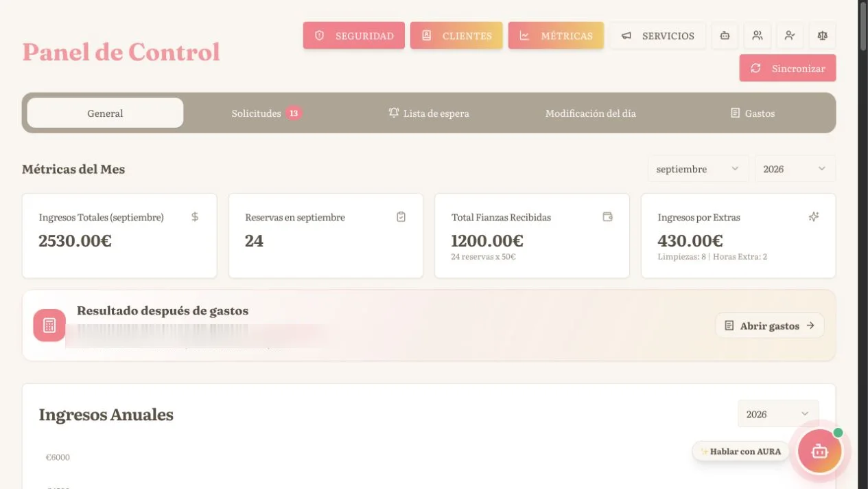
Task: Open the round AURA chatbot floating button
Action: (x=820, y=451)
